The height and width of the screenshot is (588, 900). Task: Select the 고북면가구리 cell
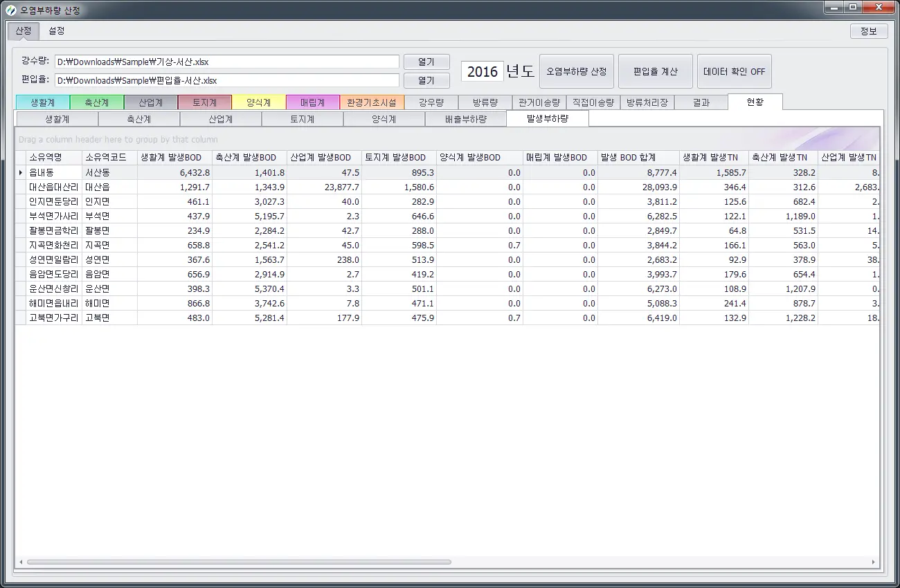pyautogui.click(x=54, y=318)
